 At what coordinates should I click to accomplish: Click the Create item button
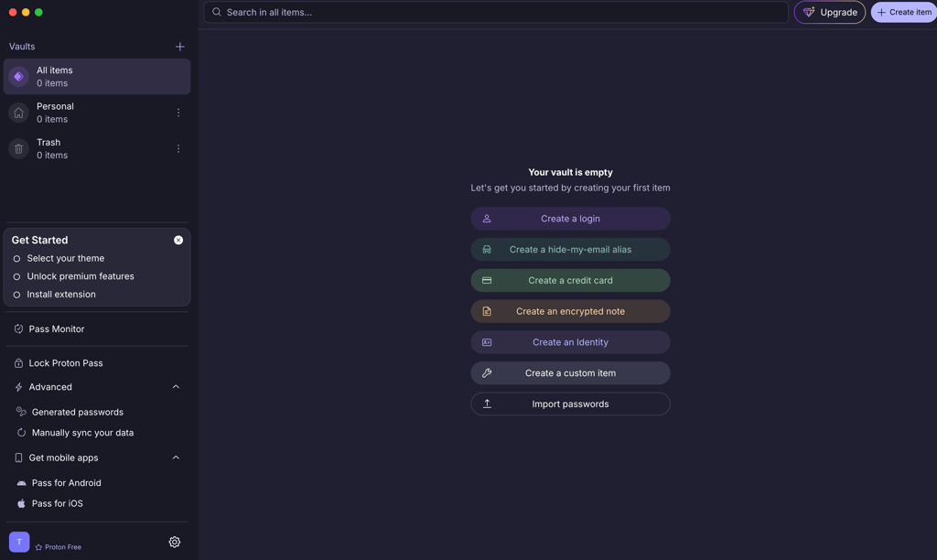coord(903,12)
